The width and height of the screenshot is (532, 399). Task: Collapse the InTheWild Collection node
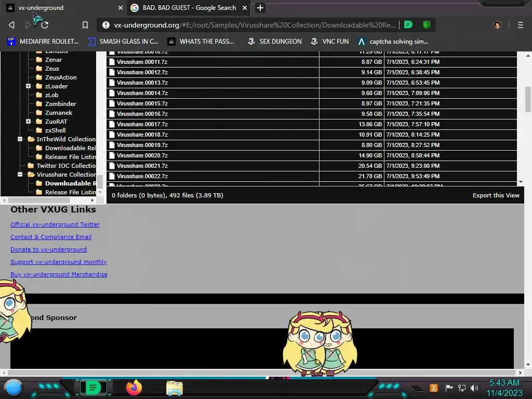coord(20,139)
